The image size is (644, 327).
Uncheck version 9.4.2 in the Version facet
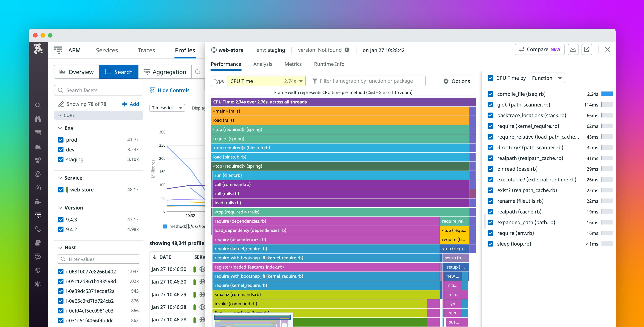[61, 229]
